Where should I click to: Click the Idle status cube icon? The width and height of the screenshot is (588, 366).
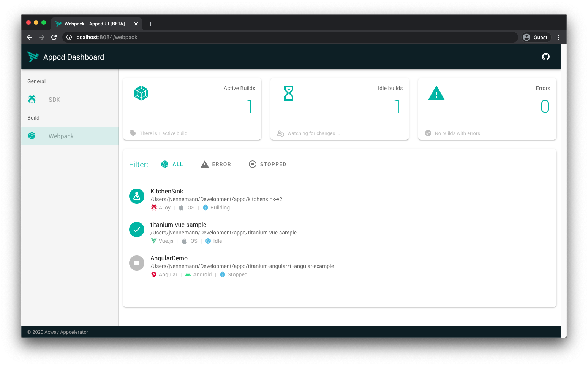208,241
